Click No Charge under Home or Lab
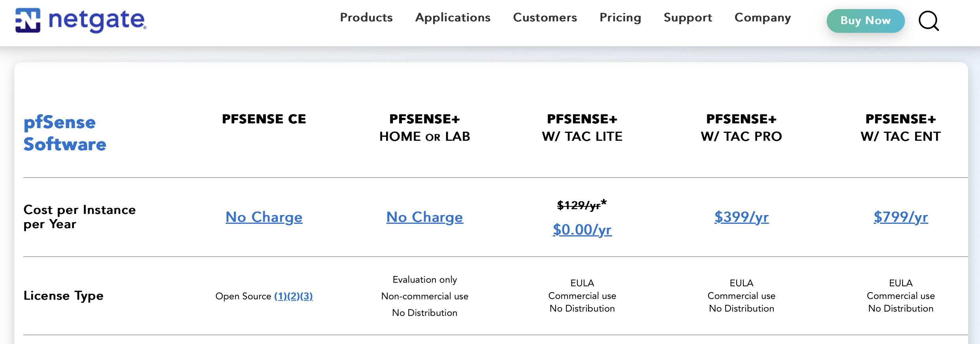 425,217
